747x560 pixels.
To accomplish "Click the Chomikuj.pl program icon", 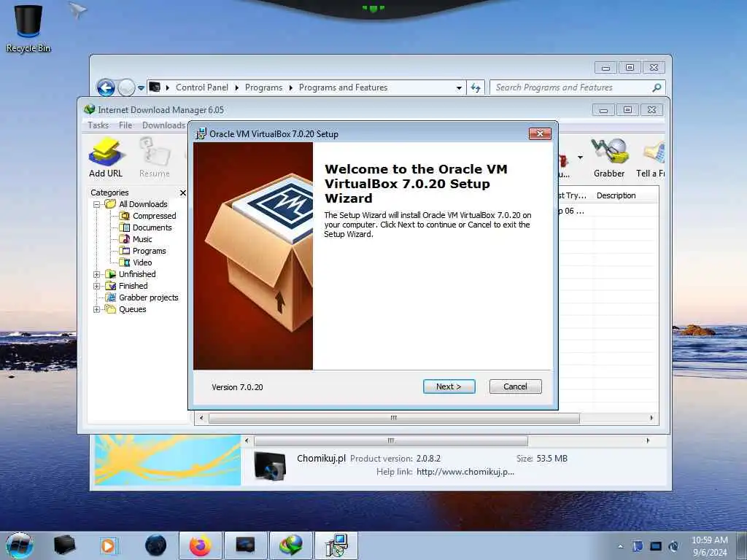I will pos(270,464).
